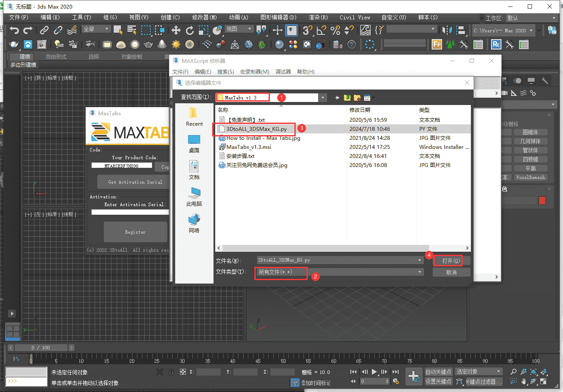The width and height of the screenshot is (563, 392).
Task: Open the 全部 selection filter dropdown
Action: click(96, 29)
